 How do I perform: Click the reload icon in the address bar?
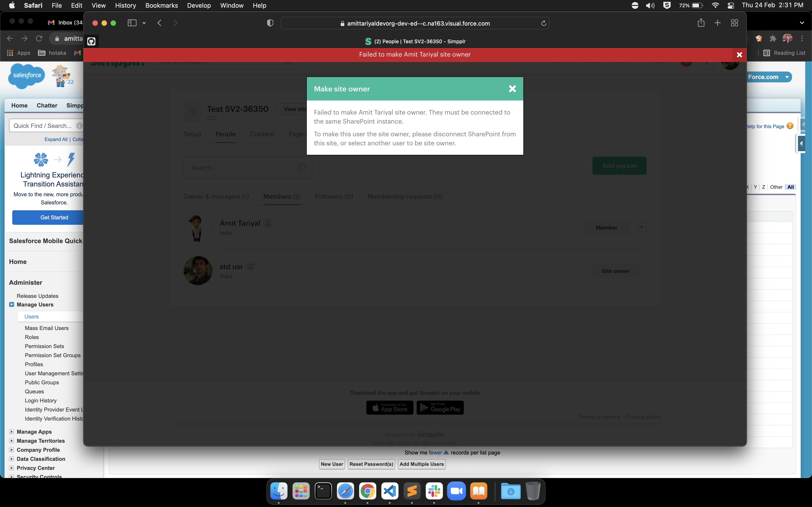[543, 23]
